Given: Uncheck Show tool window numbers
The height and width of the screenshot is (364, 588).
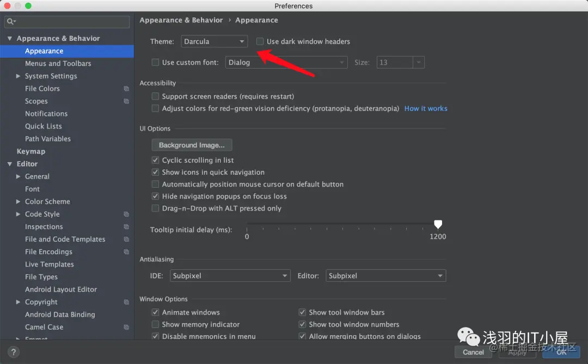Looking at the screenshot, I should coord(302,324).
